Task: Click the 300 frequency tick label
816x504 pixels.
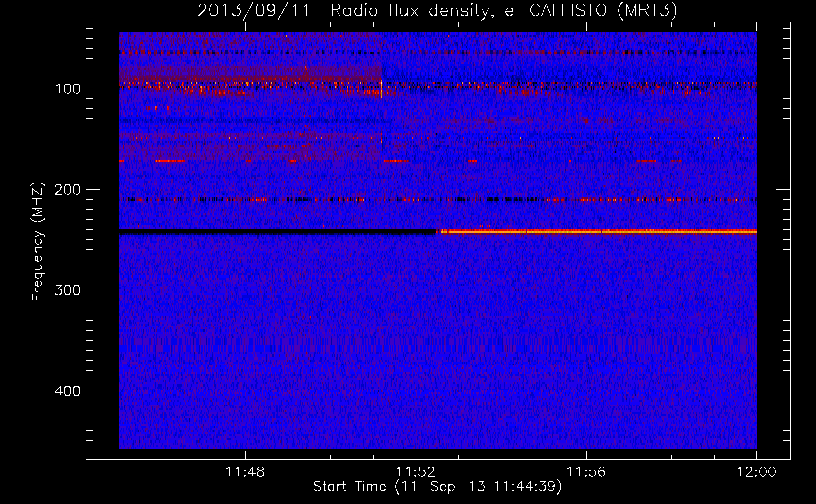Action: click(68, 290)
